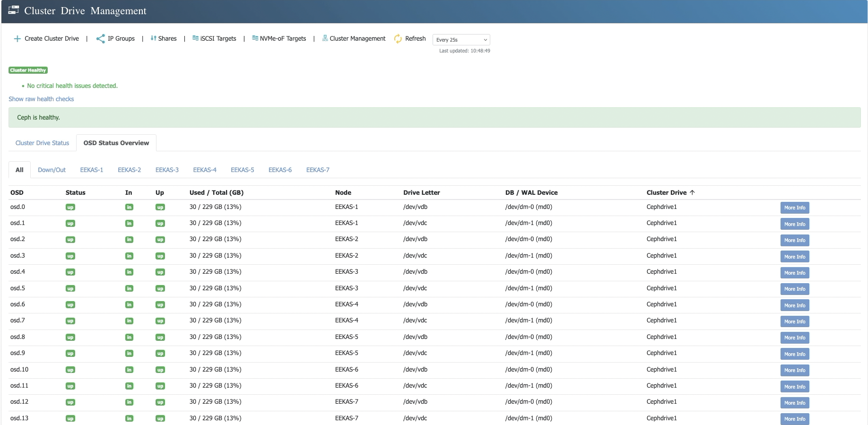The height and width of the screenshot is (425, 868).
Task: Click Show raw health checks link
Action: (x=41, y=99)
